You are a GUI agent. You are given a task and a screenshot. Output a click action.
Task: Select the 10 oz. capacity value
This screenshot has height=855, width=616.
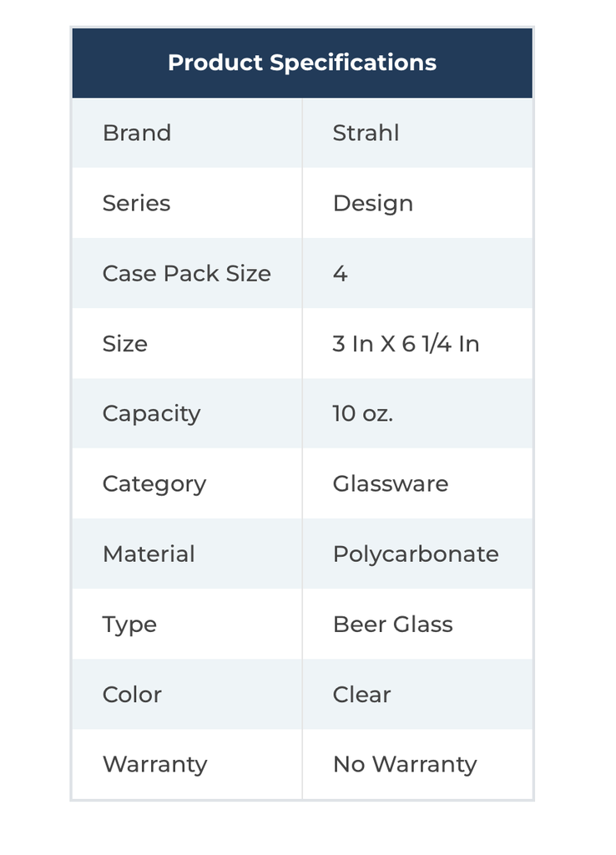coord(362,413)
